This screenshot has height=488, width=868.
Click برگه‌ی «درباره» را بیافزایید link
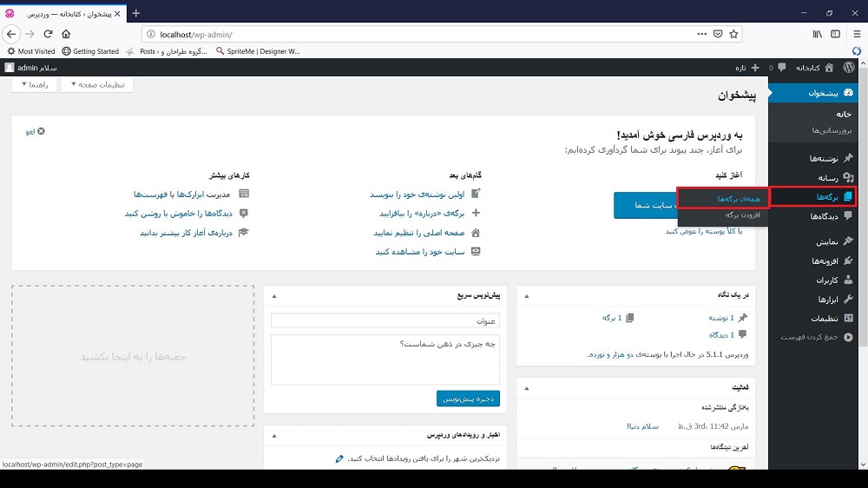tap(421, 214)
